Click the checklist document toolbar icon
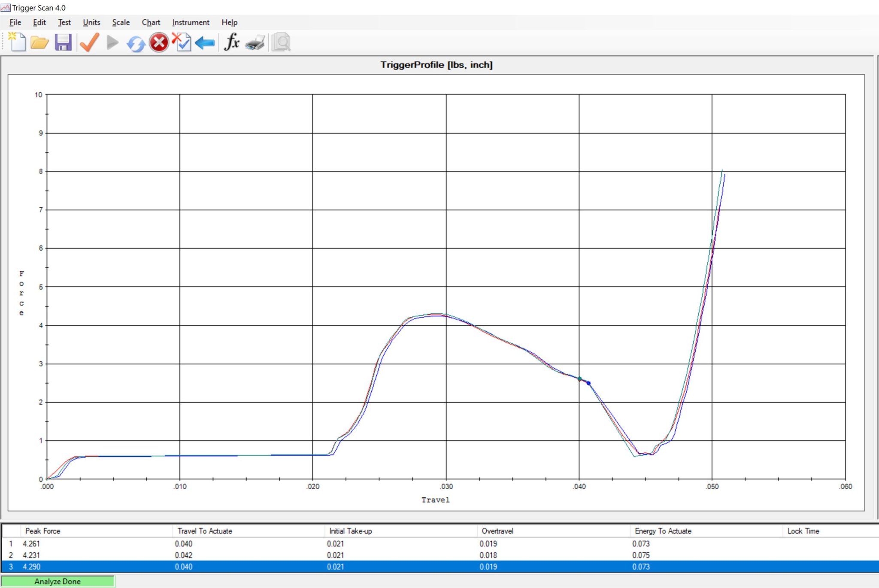The image size is (879, 588). (x=182, y=42)
